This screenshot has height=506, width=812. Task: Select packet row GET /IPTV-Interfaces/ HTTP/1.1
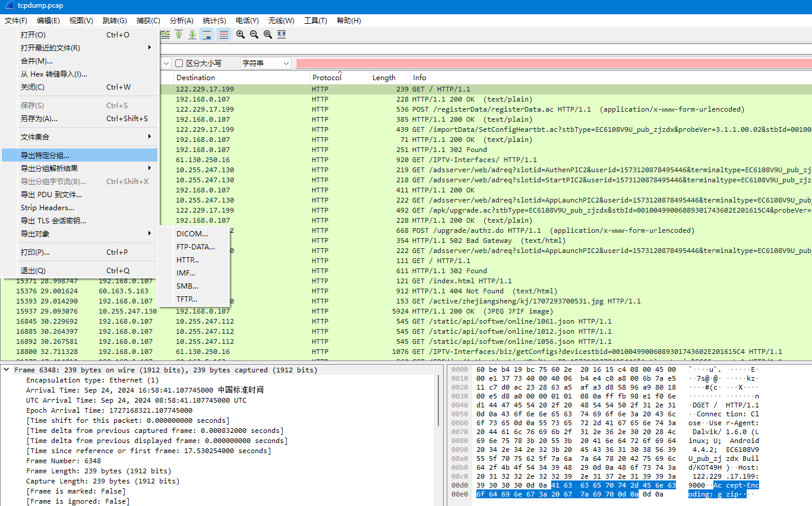coord(485,160)
